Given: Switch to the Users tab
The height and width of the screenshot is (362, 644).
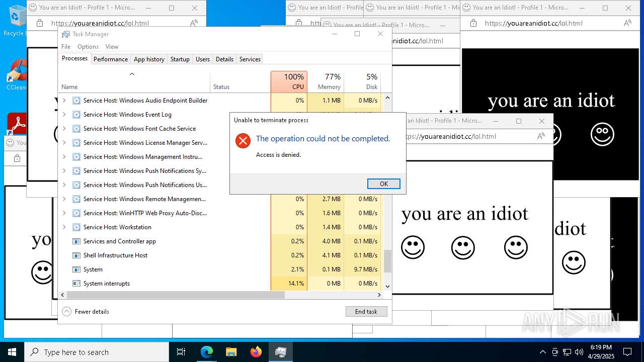Looking at the screenshot, I should (203, 59).
